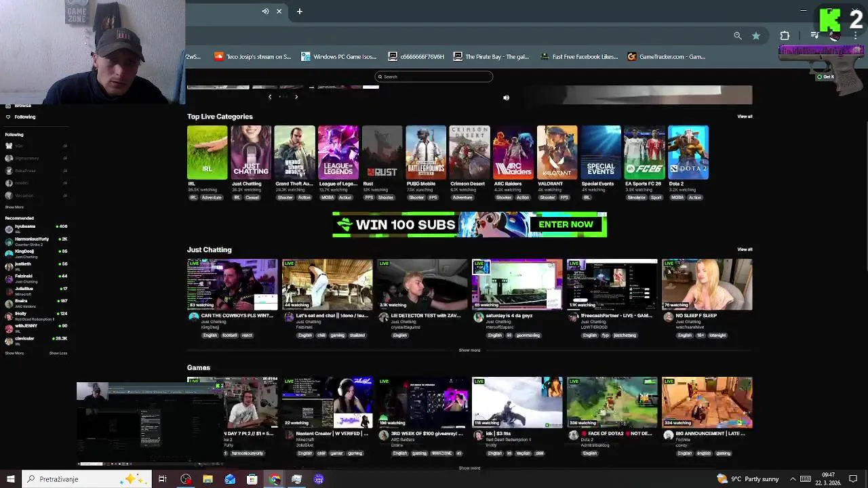The width and height of the screenshot is (868, 488).
Task: Open the IRL category cover
Action: click(x=208, y=152)
